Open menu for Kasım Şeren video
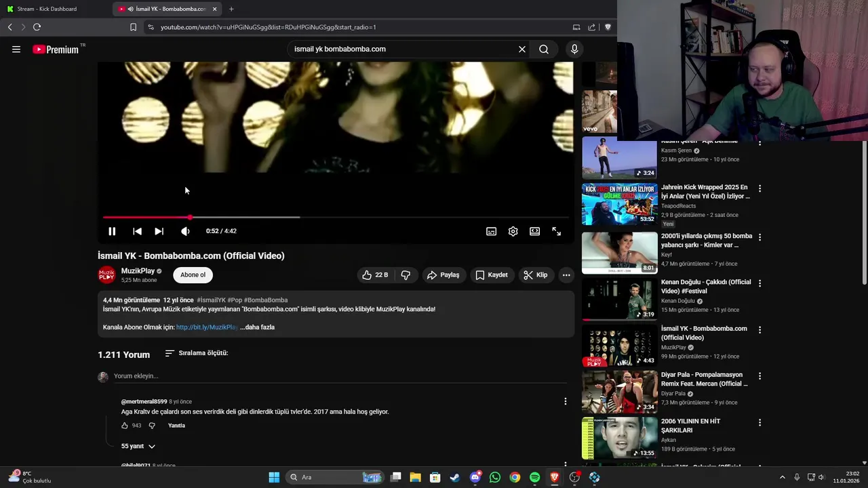The height and width of the screenshot is (488, 868). coord(759,143)
